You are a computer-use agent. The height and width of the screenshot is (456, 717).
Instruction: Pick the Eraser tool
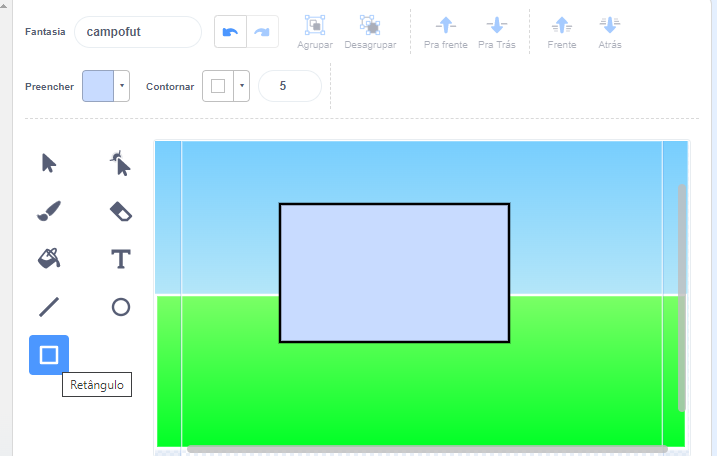click(x=121, y=211)
